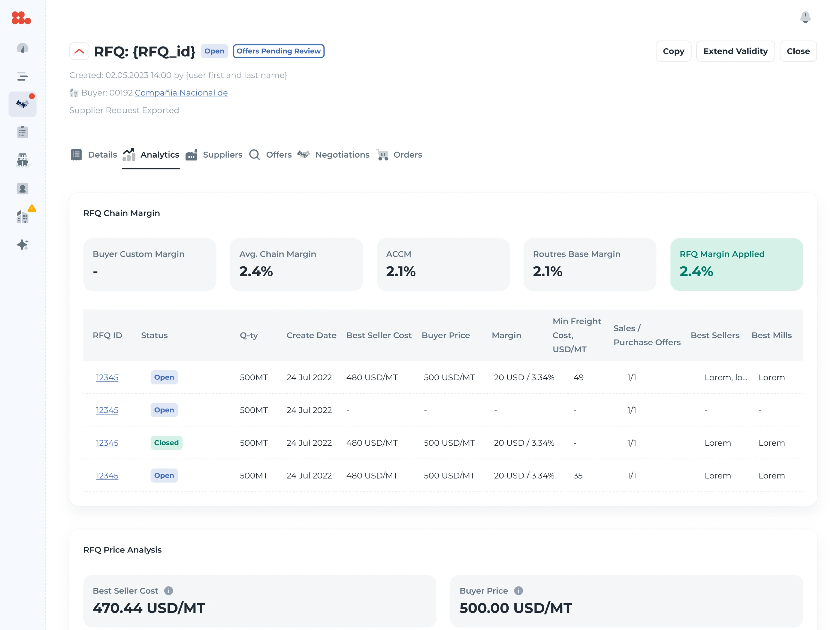840x630 pixels.
Task: Open RFQ 12345 link with Min Freight 49
Action: coord(107,377)
